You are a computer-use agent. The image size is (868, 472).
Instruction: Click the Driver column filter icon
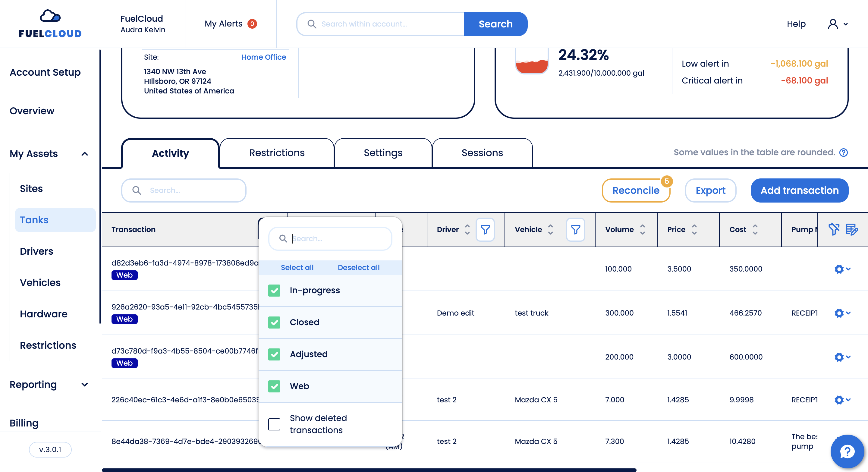coord(485,229)
